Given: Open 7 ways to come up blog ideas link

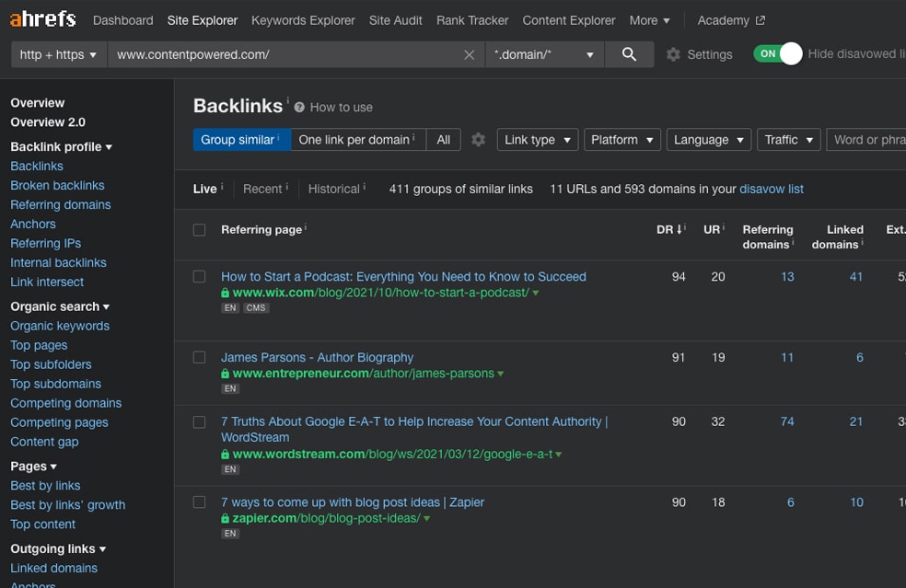Looking at the screenshot, I should pyautogui.click(x=353, y=502).
